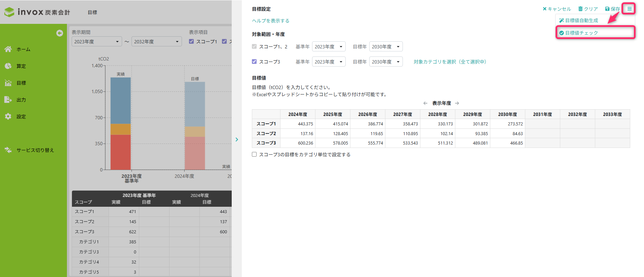
Task: Open 設定 gear icon in sidebar
Action: pyautogui.click(x=8, y=116)
